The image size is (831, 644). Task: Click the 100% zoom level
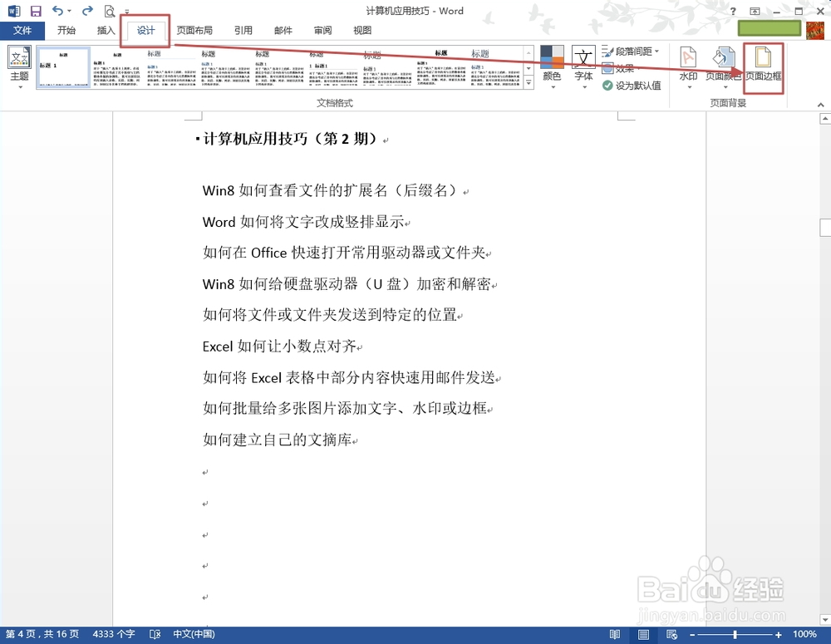804,634
